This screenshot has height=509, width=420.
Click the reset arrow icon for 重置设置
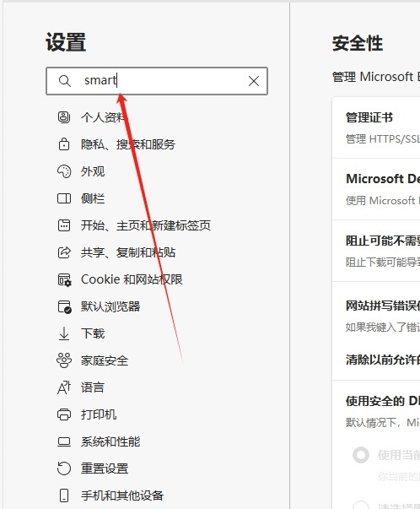click(x=64, y=468)
